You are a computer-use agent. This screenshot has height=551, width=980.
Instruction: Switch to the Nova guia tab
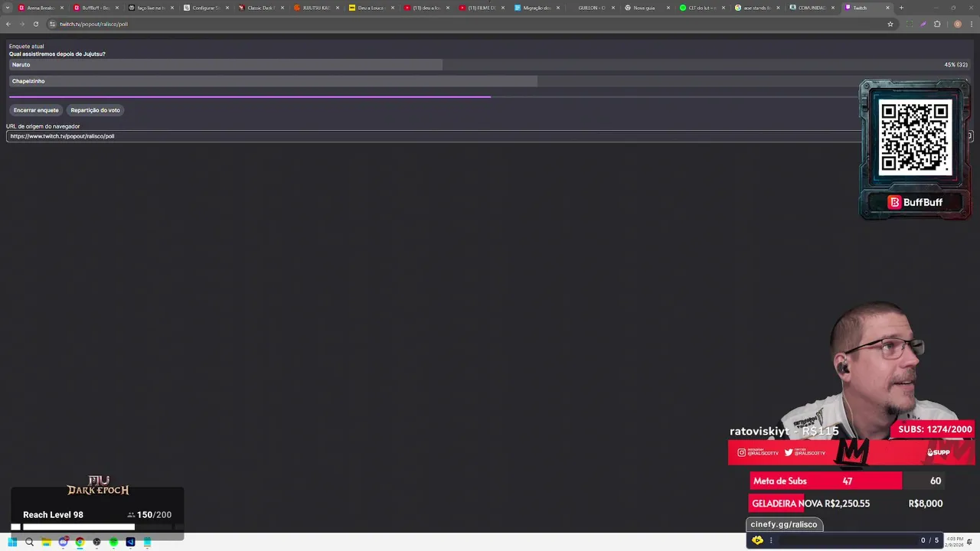[x=647, y=8]
